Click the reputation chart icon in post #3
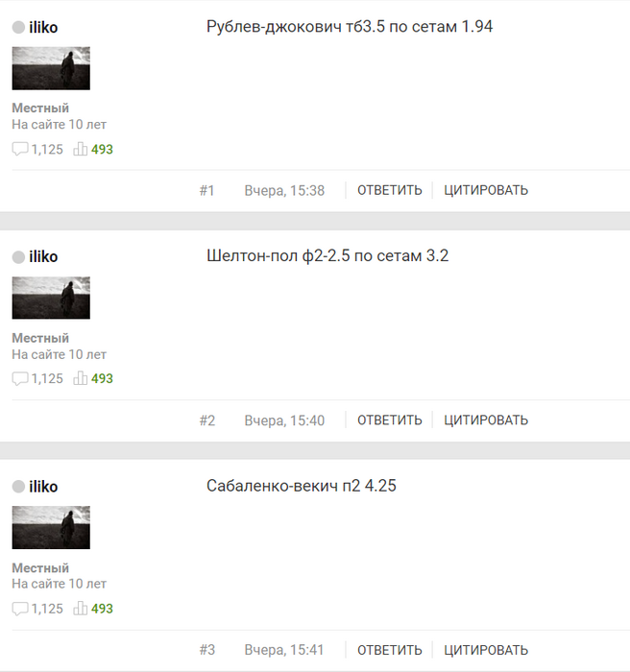Viewport: 630px width, 672px height. point(81,608)
